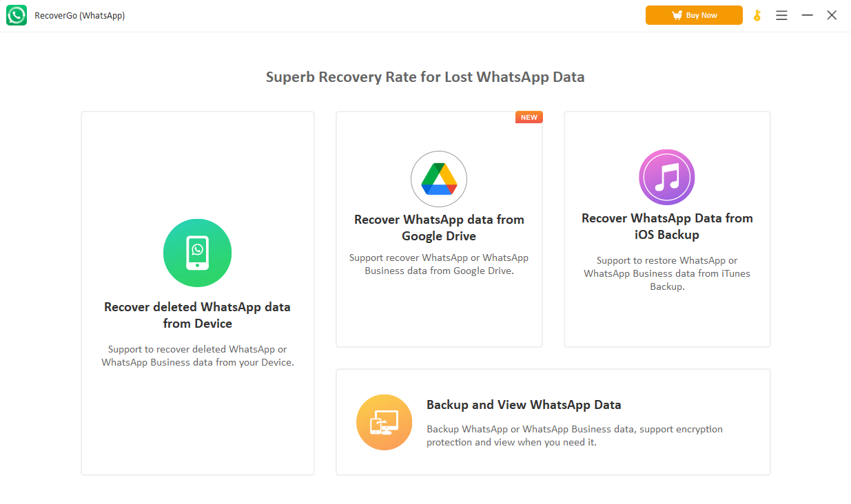851x504 pixels.
Task: Click the device recovery card description text
Action: [x=197, y=356]
